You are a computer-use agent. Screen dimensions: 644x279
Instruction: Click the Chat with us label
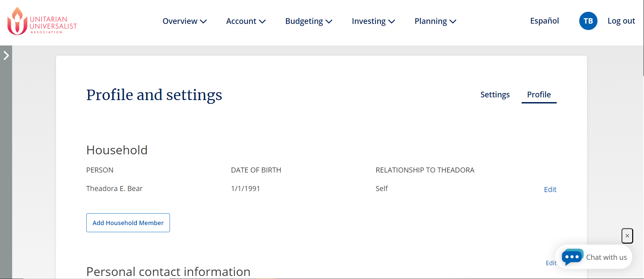click(606, 257)
